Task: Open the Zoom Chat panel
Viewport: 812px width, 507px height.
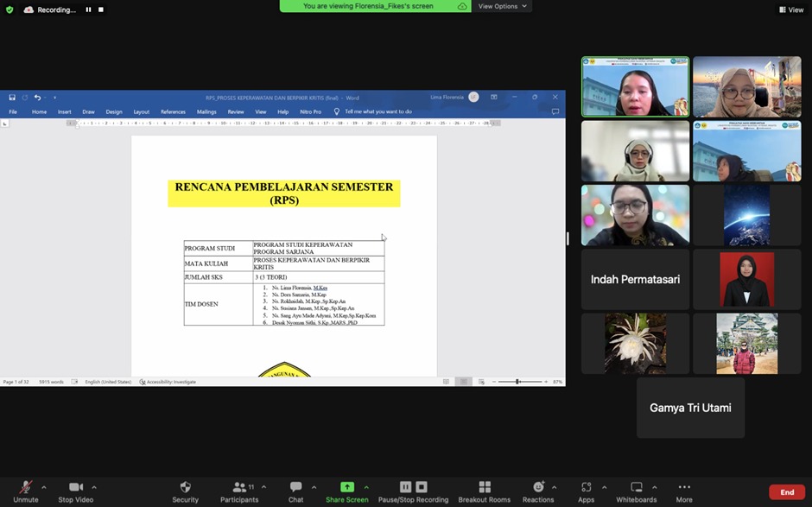Action: pos(295,488)
